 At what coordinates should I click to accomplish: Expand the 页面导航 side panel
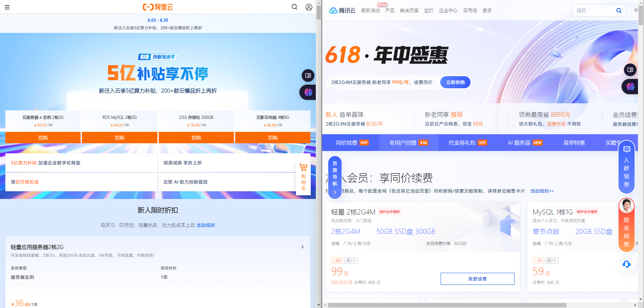[335, 177]
